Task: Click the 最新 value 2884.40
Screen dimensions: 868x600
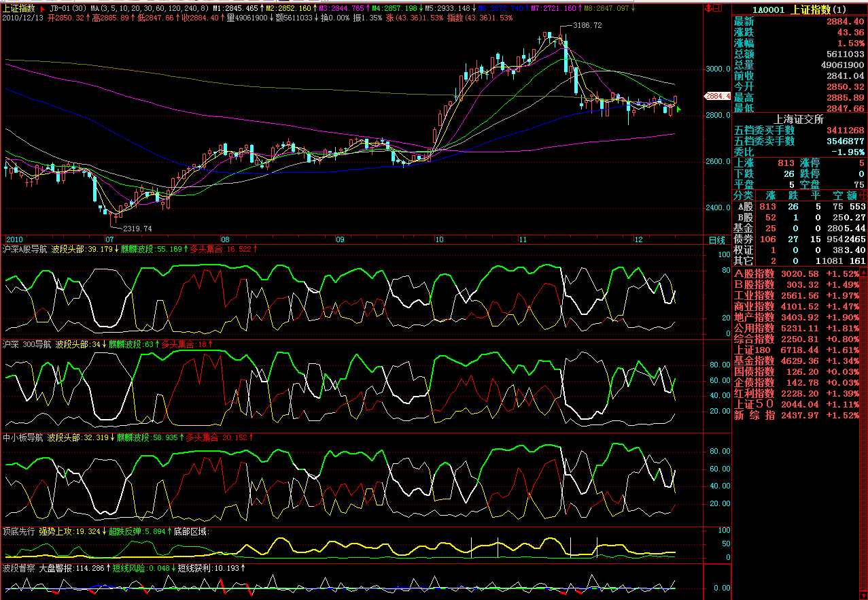Action: (x=845, y=21)
